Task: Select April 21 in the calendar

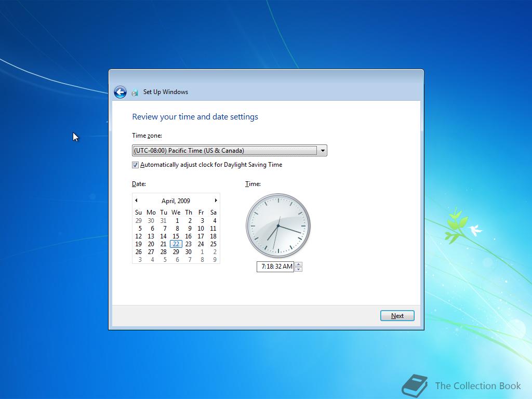Action: pyautogui.click(x=164, y=244)
